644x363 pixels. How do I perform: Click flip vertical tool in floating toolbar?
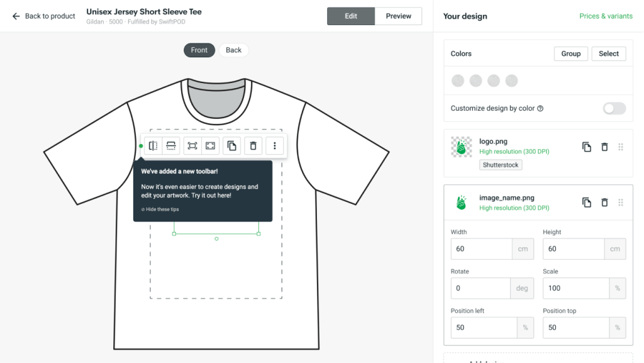(x=171, y=146)
